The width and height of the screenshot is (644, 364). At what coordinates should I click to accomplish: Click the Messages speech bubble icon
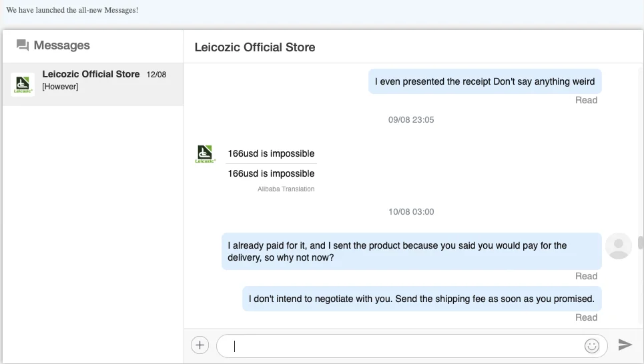(x=23, y=45)
